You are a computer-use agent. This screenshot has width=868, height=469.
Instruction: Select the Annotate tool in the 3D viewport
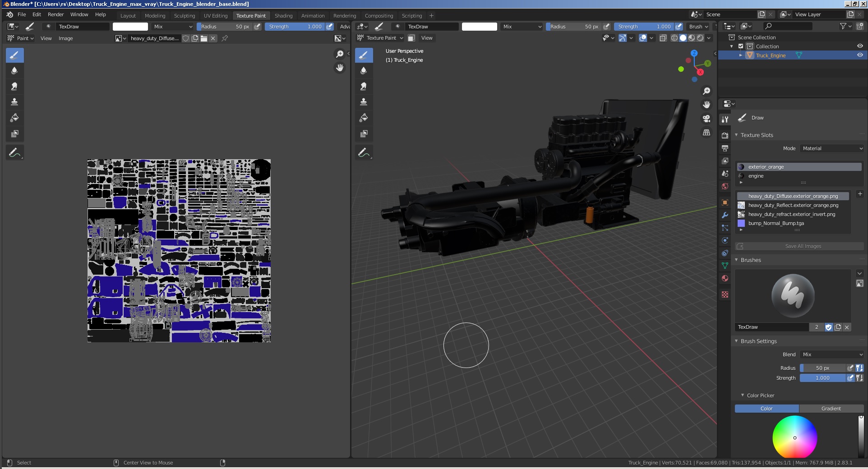[364, 153]
